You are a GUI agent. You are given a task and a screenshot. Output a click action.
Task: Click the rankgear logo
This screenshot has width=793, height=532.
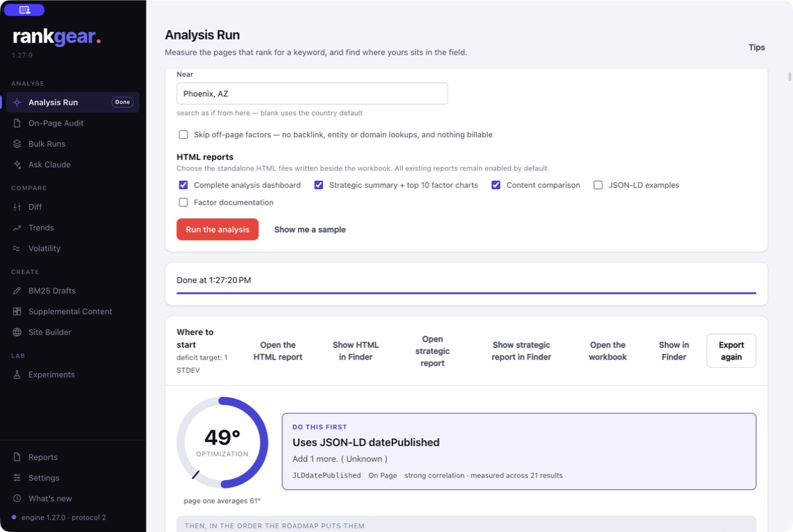[56, 37]
